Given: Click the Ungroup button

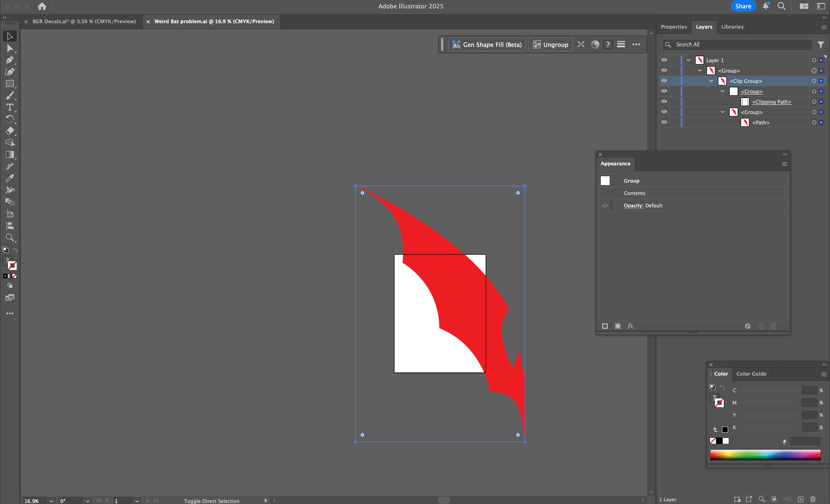Looking at the screenshot, I should [x=550, y=44].
